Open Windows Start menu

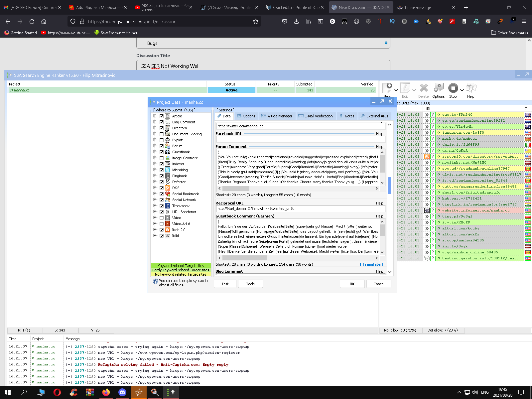pyautogui.click(x=8, y=392)
